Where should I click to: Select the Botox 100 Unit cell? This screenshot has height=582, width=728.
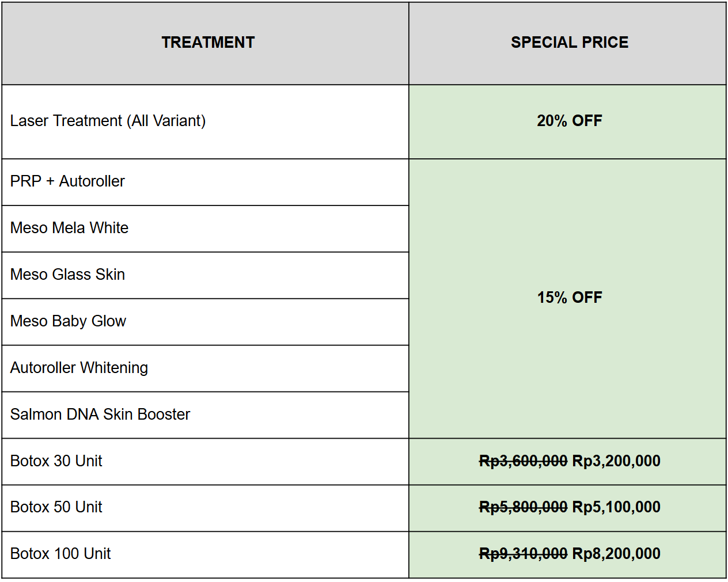[205, 554]
